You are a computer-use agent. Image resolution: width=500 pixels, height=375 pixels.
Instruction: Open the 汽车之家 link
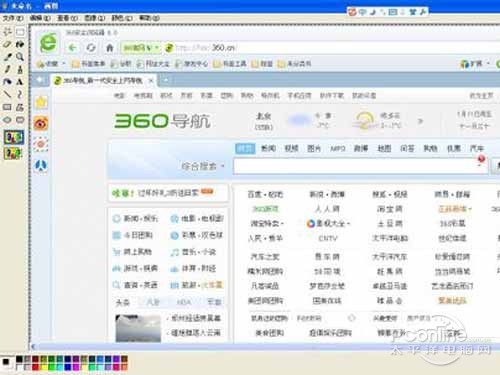coord(265,257)
